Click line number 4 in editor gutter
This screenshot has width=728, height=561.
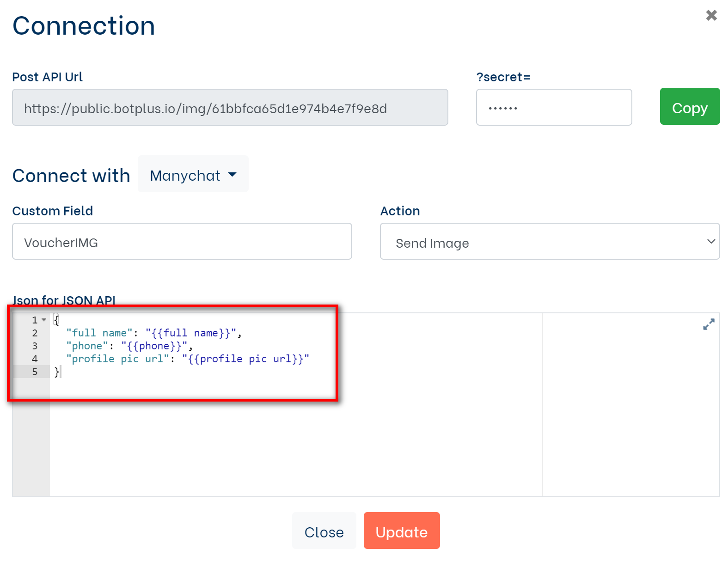click(x=35, y=359)
